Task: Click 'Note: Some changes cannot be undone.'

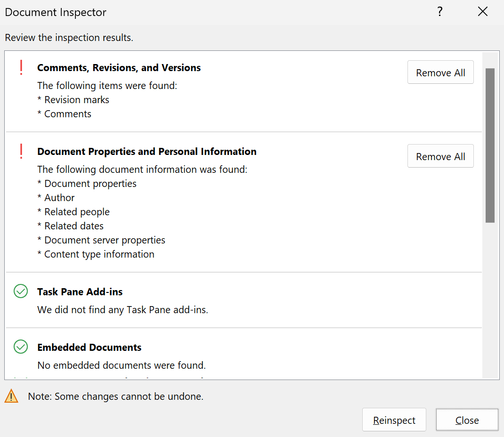Action: pyautogui.click(x=116, y=396)
